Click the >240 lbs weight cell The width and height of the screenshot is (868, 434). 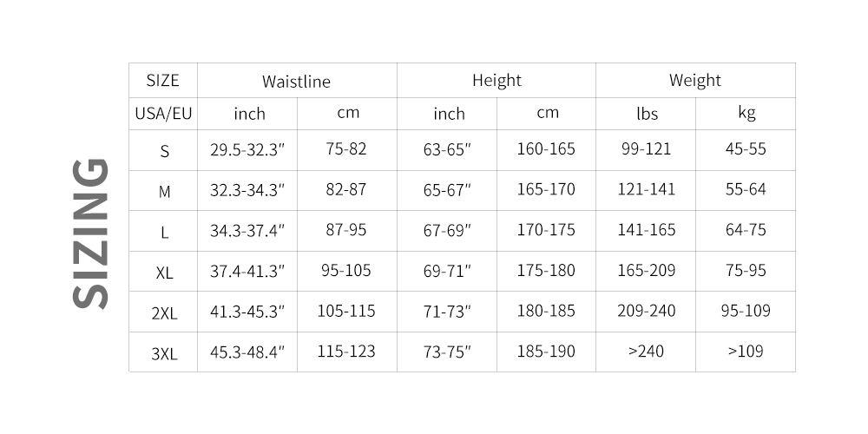[646, 352]
